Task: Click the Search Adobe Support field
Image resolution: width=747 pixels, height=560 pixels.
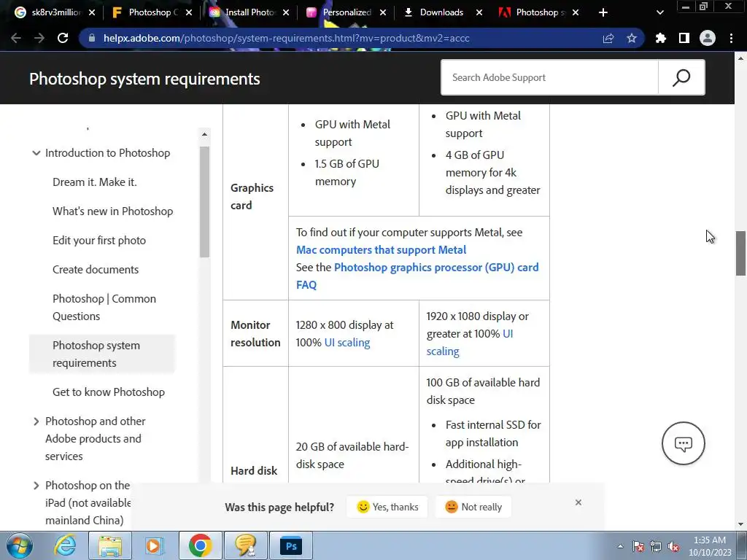Action: tap(550, 77)
